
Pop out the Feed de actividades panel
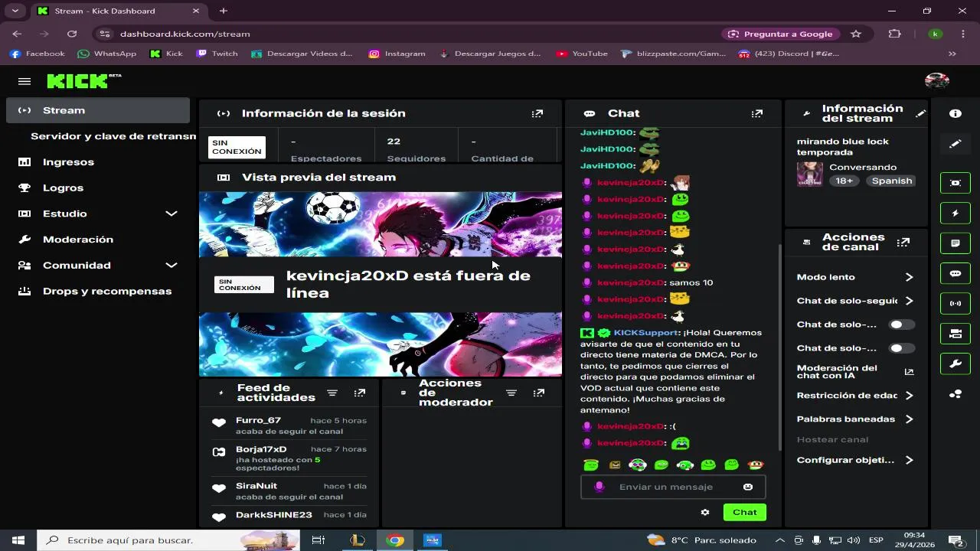click(x=360, y=393)
